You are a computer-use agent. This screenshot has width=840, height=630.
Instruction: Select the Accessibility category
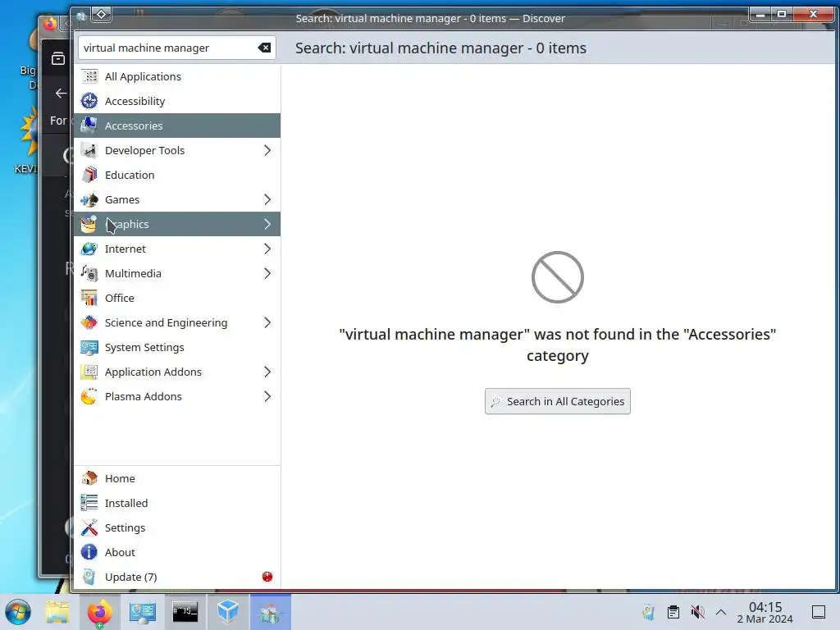pyautogui.click(x=177, y=101)
